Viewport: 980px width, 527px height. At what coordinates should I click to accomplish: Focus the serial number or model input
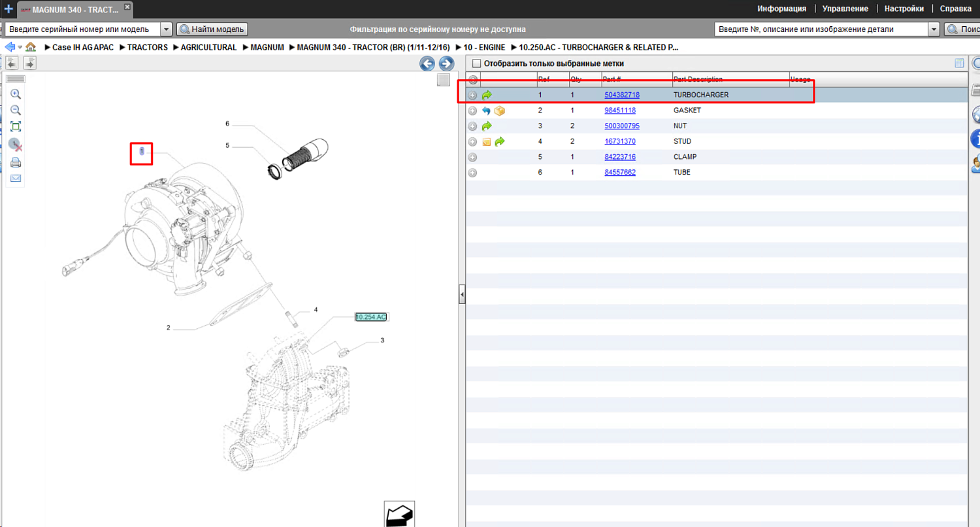tap(82, 29)
